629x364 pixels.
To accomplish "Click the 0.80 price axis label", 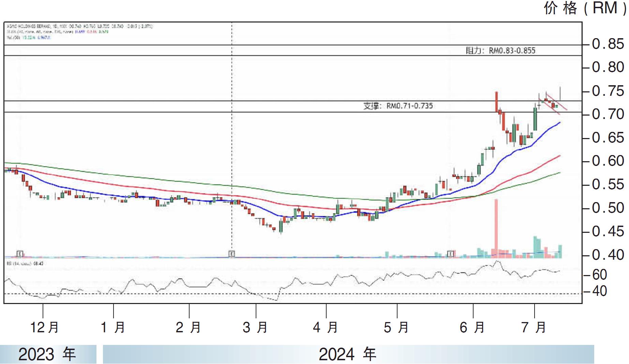I will pyautogui.click(x=608, y=67).
